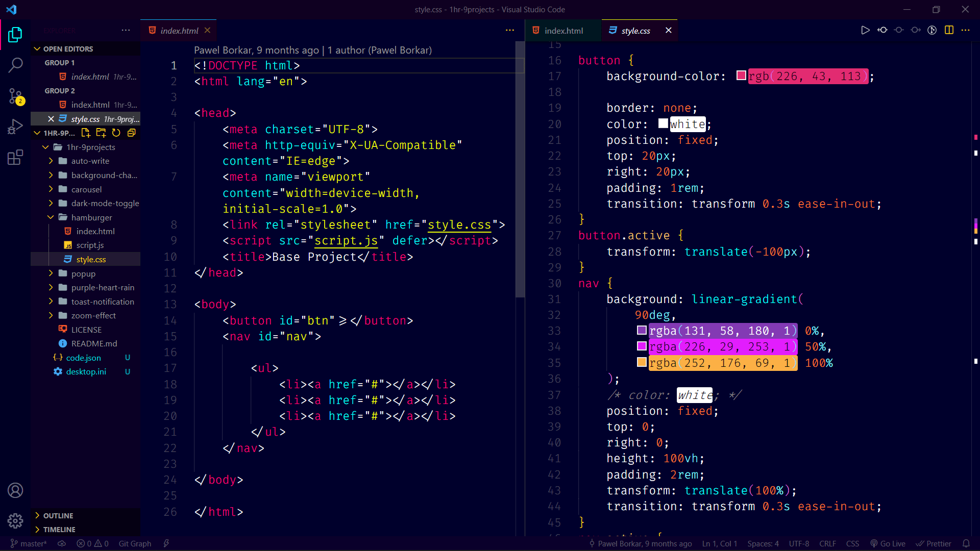The image size is (980, 551).
Task: Click the New File icon in Explorer
Action: 85,133
